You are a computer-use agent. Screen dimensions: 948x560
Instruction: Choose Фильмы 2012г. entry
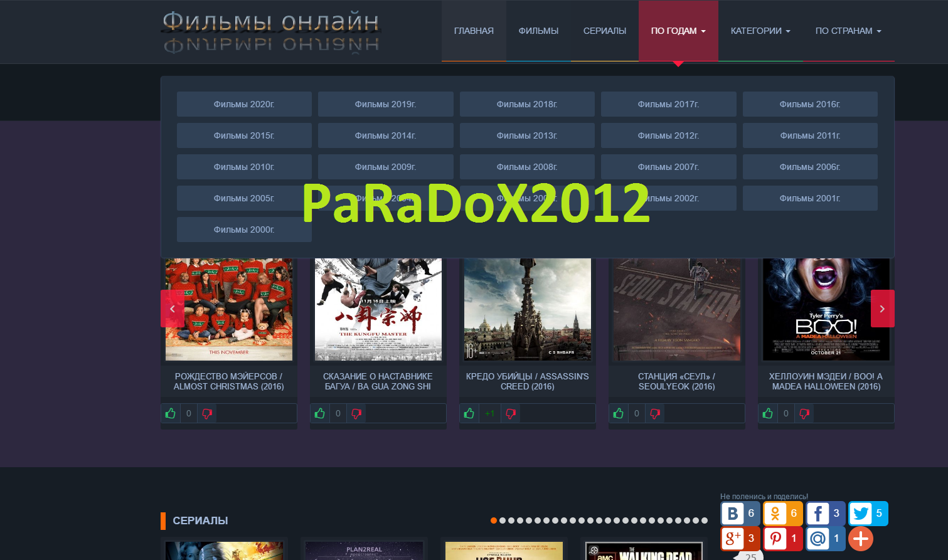(x=668, y=135)
